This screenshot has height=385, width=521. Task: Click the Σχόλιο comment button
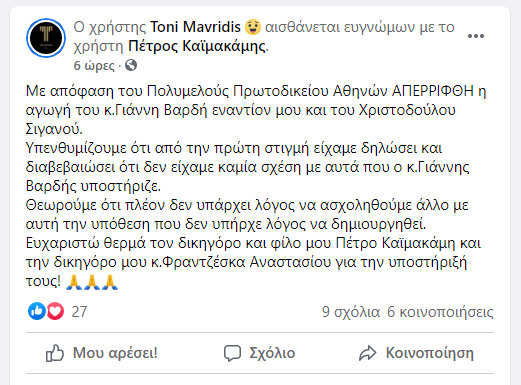259,353
